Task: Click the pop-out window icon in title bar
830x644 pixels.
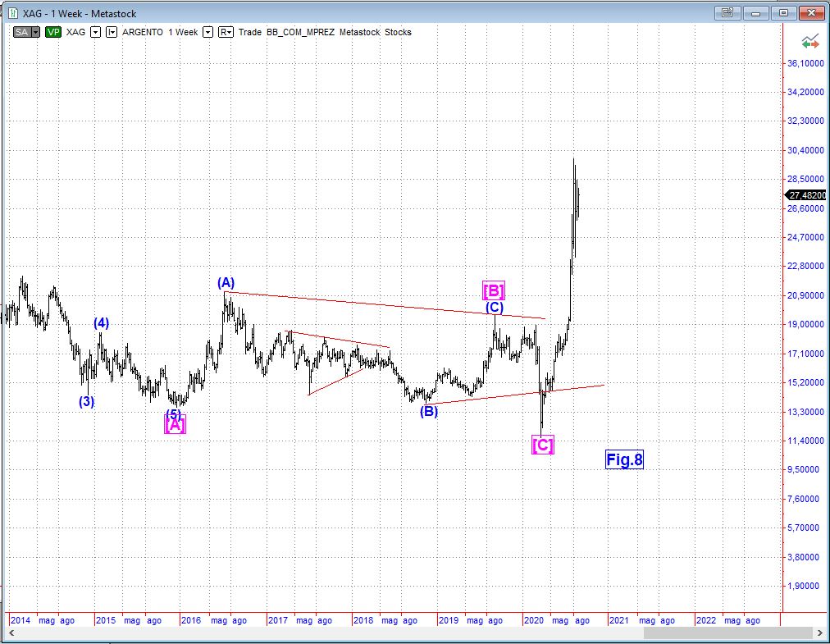Action: (727, 12)
